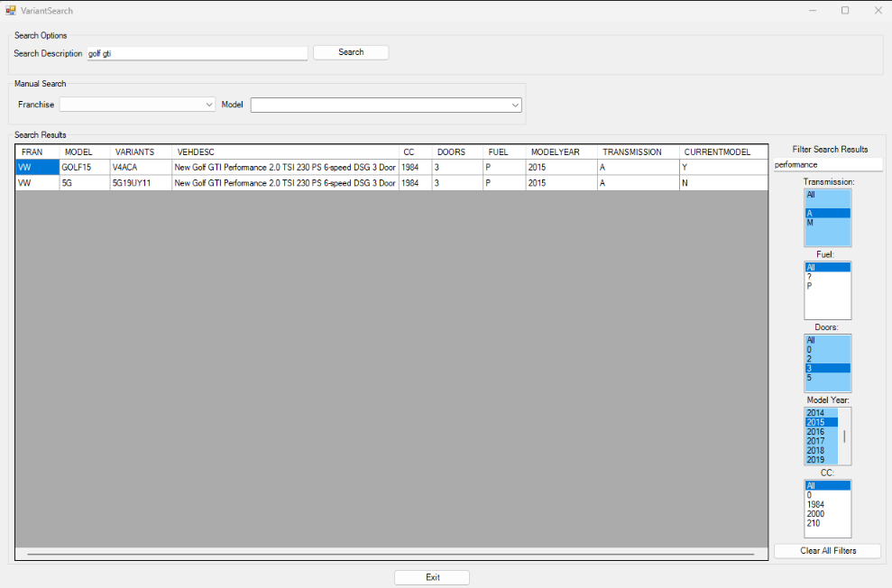Select 0 in CC filter list
Viewport: 892px width, 588px height.
tap(828, 495)
